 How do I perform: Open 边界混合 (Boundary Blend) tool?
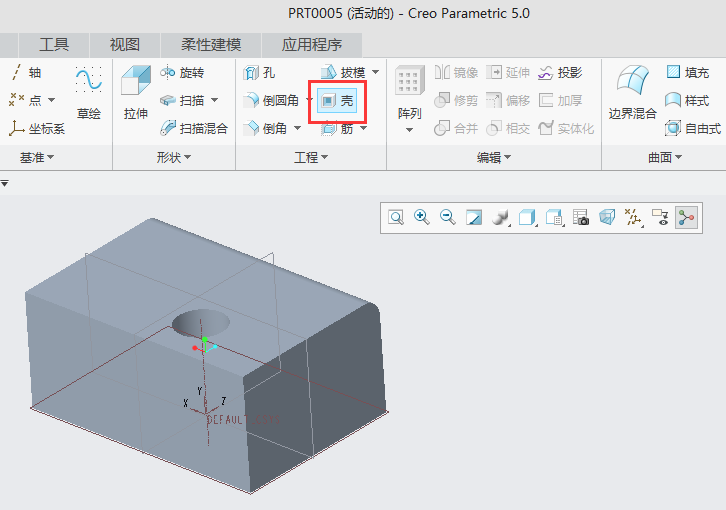pos(632,93)
